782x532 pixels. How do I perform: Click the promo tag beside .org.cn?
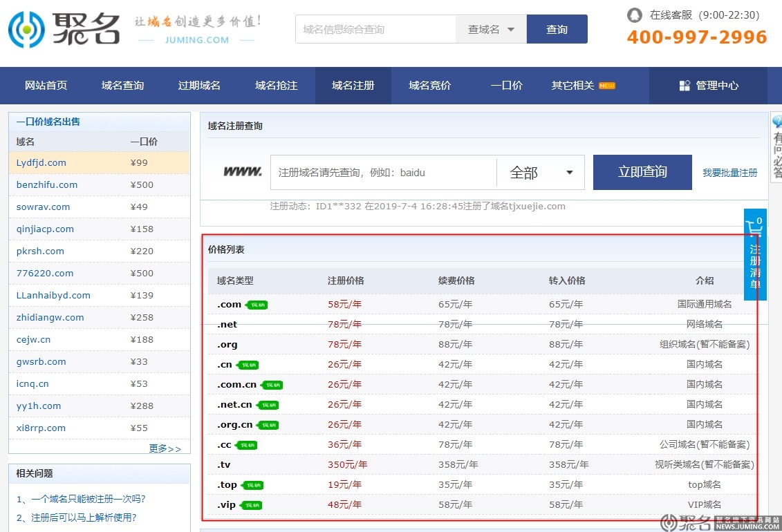pyautogui.click(x=268, y=425)
